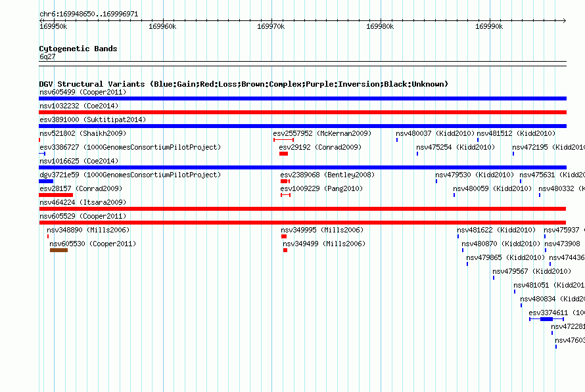The image size is (585, 392).
Task: Click nsv480870 (Kidd2010) label
Action: [x=501, y=244]
